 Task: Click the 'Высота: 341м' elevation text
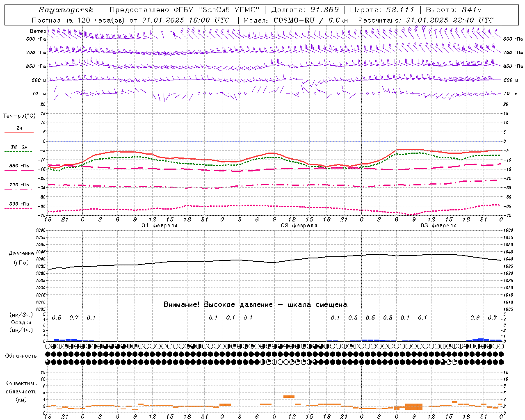(454, 10)
